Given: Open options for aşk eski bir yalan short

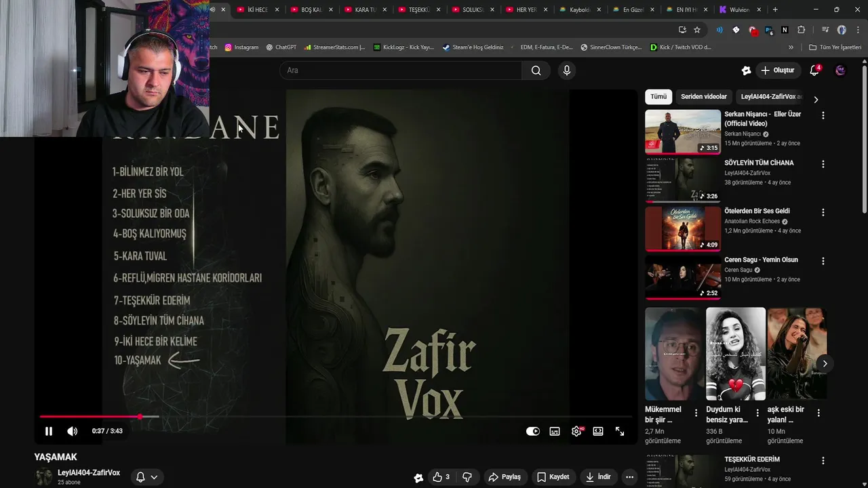Looking at the screenshot, I should [x=818, y=413].
